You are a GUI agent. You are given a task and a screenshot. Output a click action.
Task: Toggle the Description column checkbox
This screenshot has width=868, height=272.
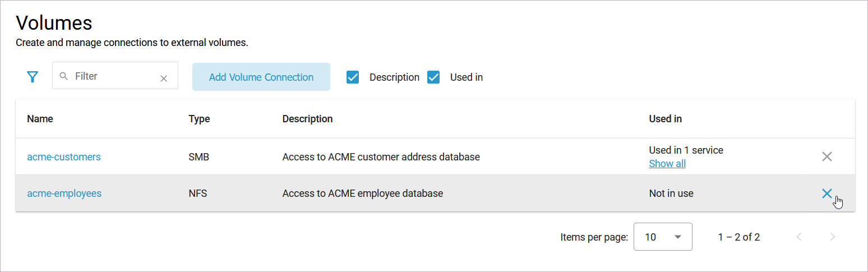tap(353, 77)
